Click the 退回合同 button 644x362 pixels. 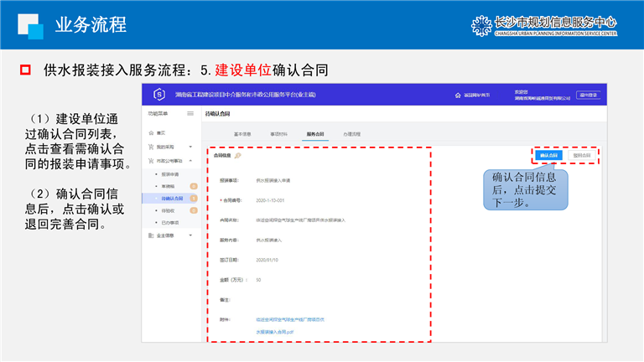pyautogui.click(x=581, y=155)
